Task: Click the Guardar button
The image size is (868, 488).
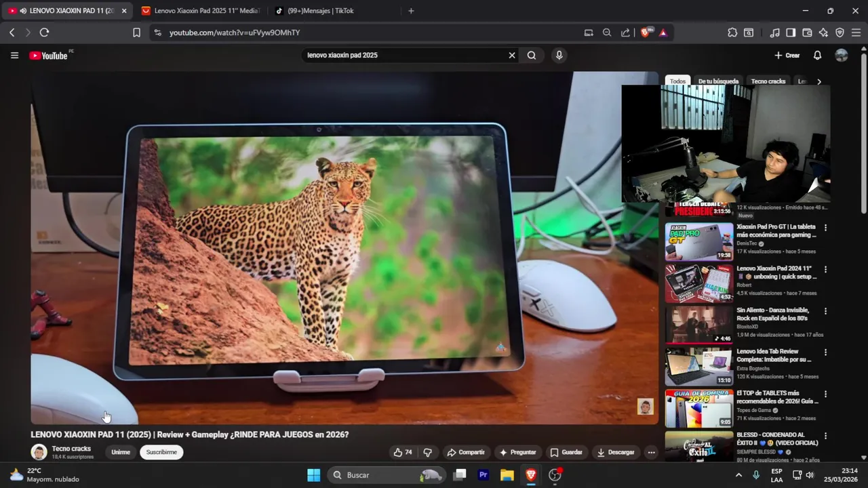Action: pos(566,452)
